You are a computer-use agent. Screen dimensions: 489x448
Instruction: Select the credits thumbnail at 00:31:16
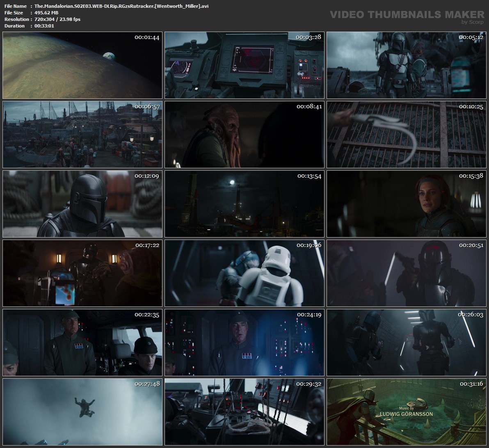[x=407, y=412]
